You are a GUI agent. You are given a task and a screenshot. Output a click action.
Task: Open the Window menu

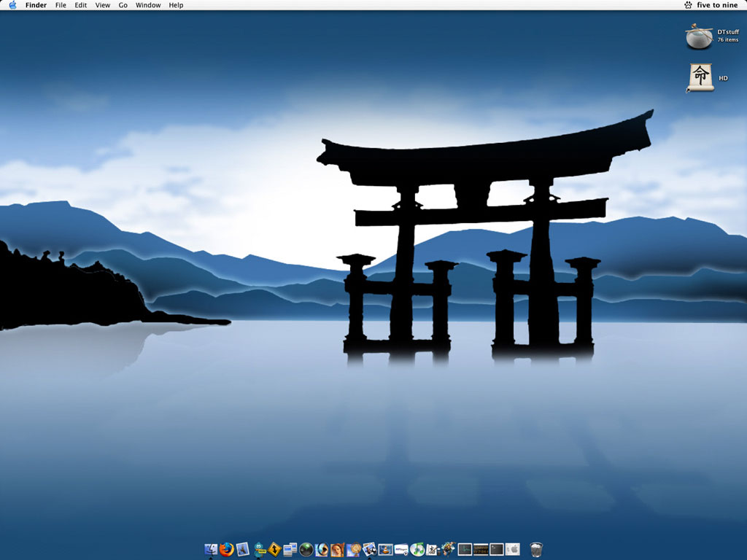click(x=148, y=5)
